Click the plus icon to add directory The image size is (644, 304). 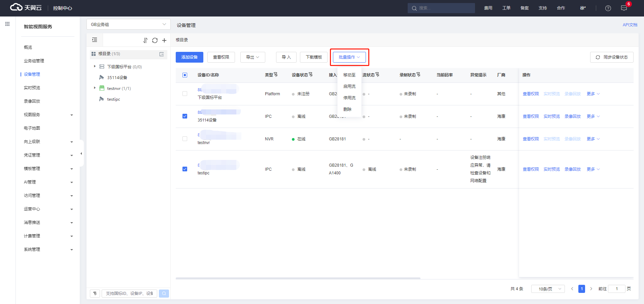[164, 40]
